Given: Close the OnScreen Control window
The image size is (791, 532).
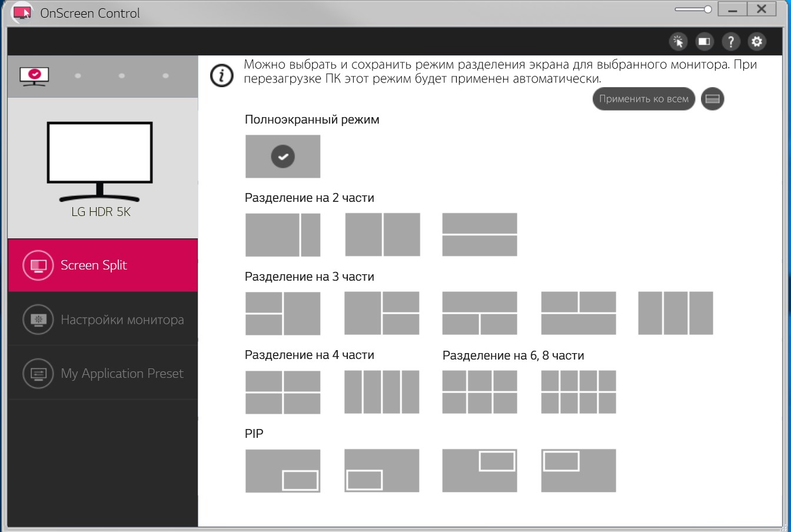Looking at the screenshot, I should pos(762,9).
